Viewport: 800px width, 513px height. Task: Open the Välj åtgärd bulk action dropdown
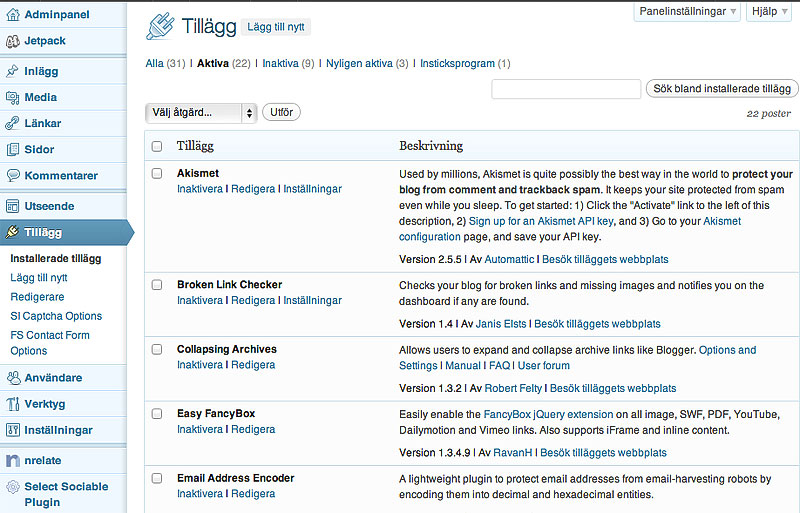(201, 113)
